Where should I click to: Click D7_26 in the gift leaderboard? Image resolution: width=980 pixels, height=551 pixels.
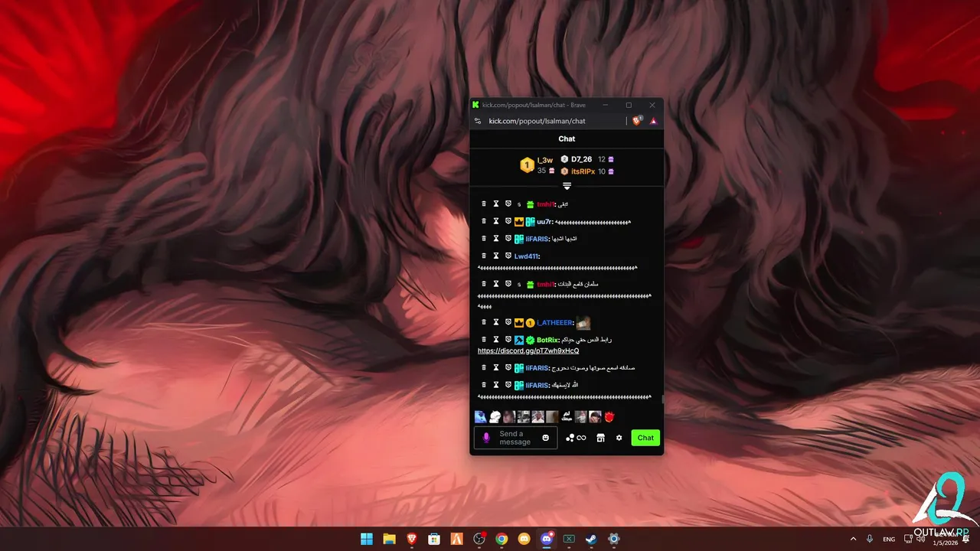point(581,159)
